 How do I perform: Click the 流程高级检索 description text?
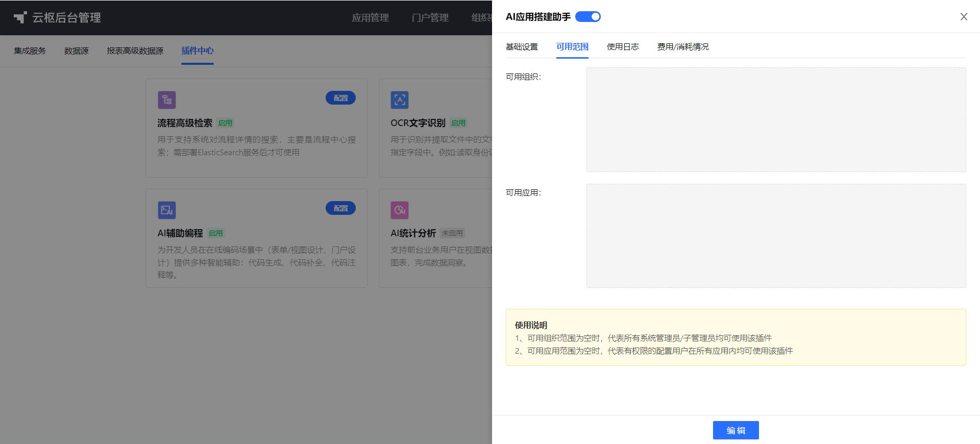click(257, 146)
